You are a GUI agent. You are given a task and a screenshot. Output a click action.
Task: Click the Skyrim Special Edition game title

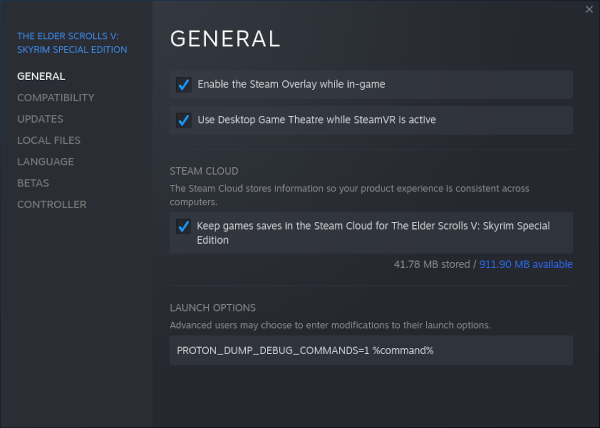72,43
